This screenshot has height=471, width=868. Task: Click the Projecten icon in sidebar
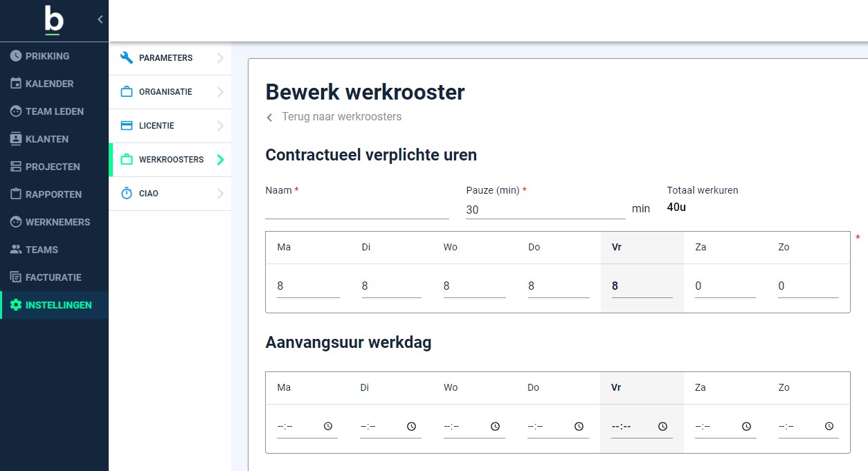coord(16,167)
